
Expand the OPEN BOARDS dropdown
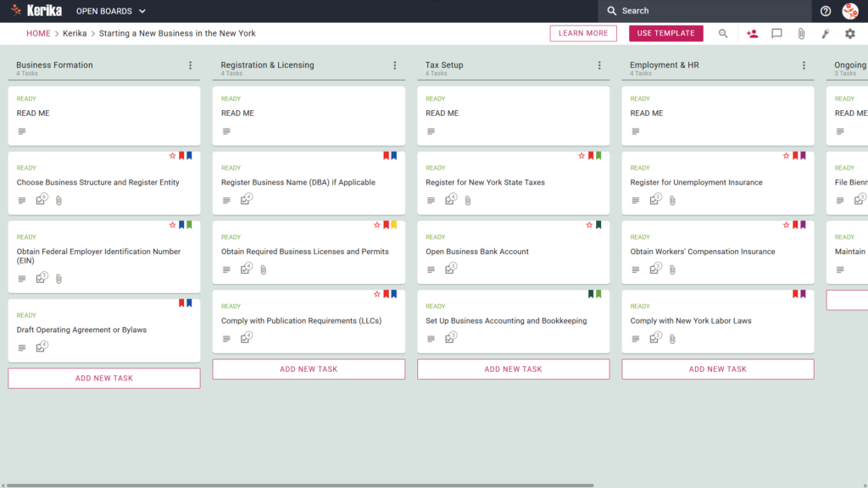coord(111,11)
